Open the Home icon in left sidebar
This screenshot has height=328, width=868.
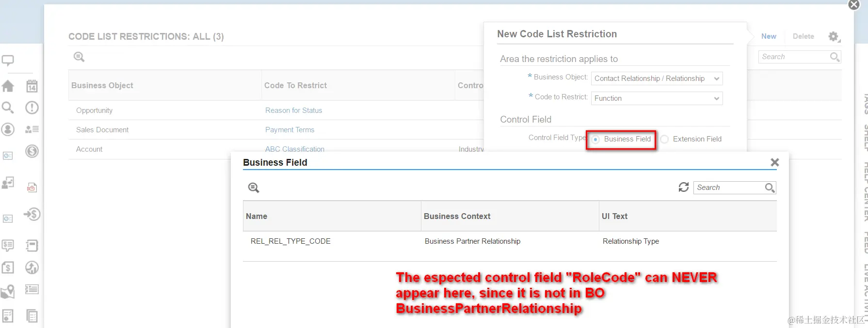click(x=8, y=86)
